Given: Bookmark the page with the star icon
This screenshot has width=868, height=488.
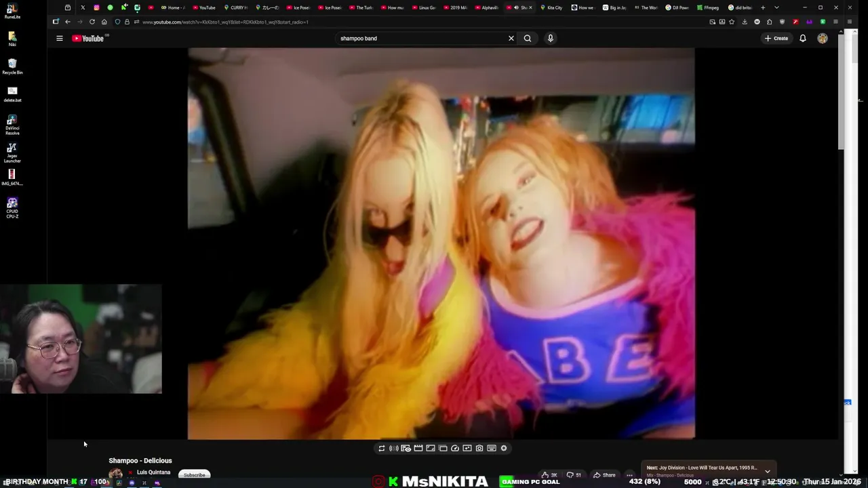Looking at the screenshot, I should (732, 22).
